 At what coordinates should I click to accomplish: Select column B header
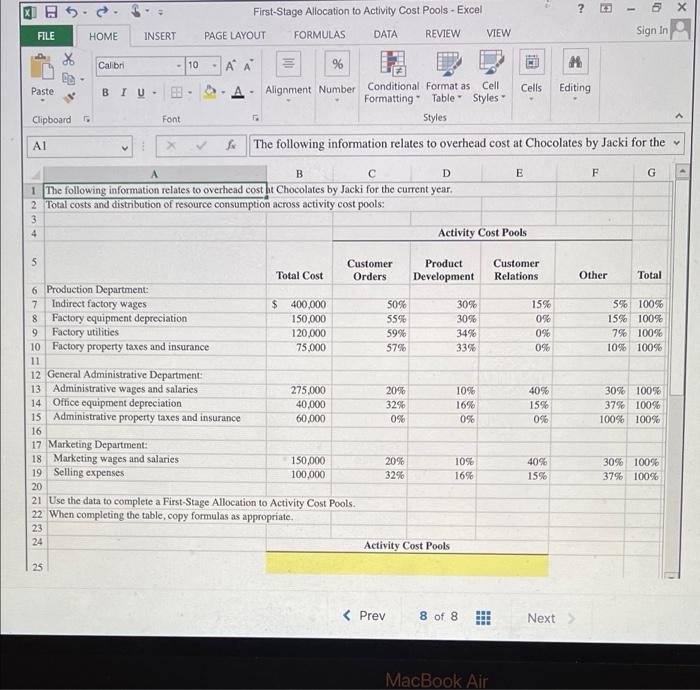(299, 174)
